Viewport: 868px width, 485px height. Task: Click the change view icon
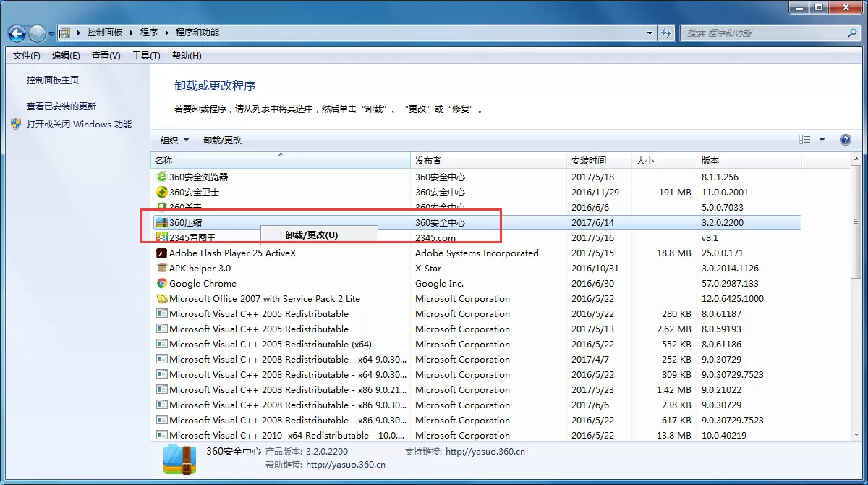pos(805,140)
